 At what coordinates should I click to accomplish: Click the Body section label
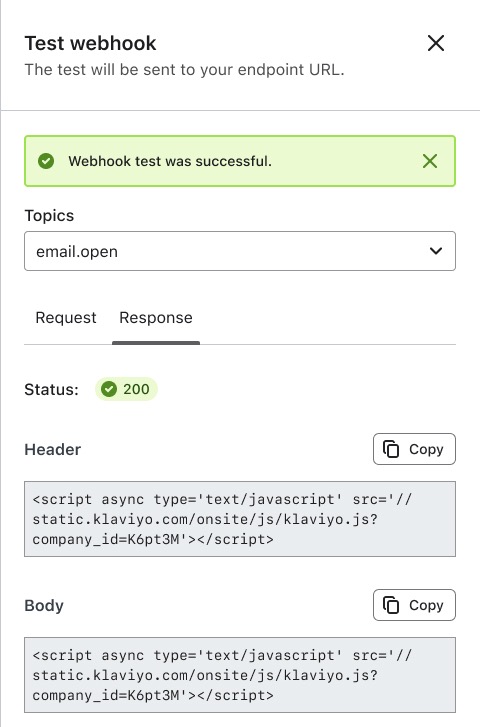click(44, 605)
